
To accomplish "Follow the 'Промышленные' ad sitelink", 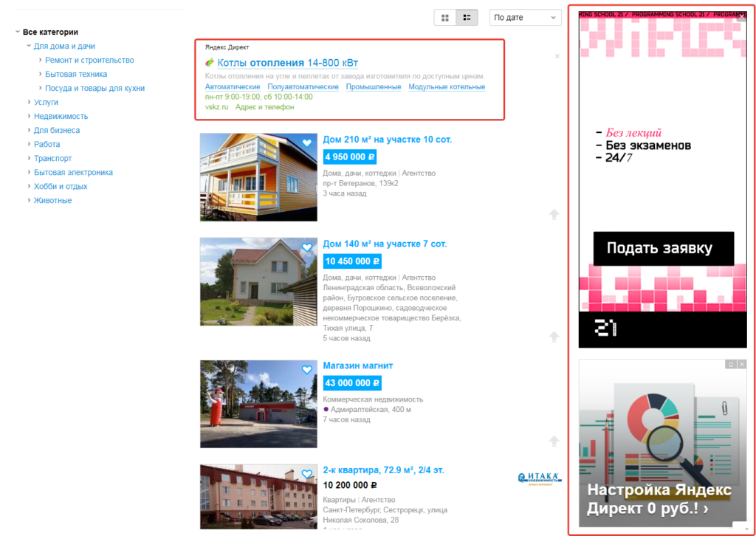I will [x=374, y=87].
